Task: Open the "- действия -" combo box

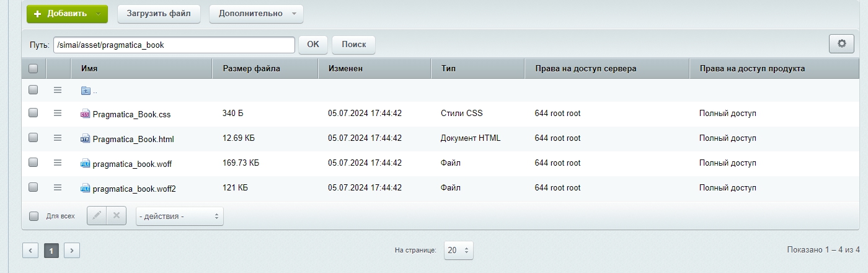Action: pos(179,217)
